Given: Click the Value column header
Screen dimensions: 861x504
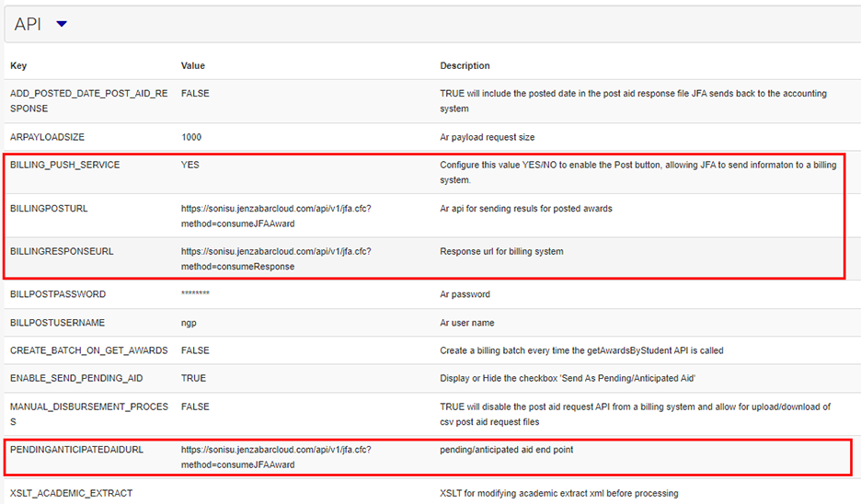Looking at the screenshot, I should point(193,66).
